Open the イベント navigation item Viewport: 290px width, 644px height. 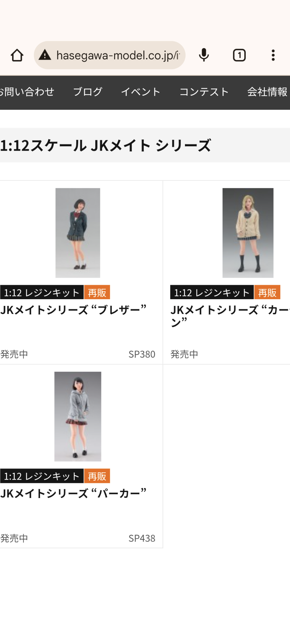[141, 92]
